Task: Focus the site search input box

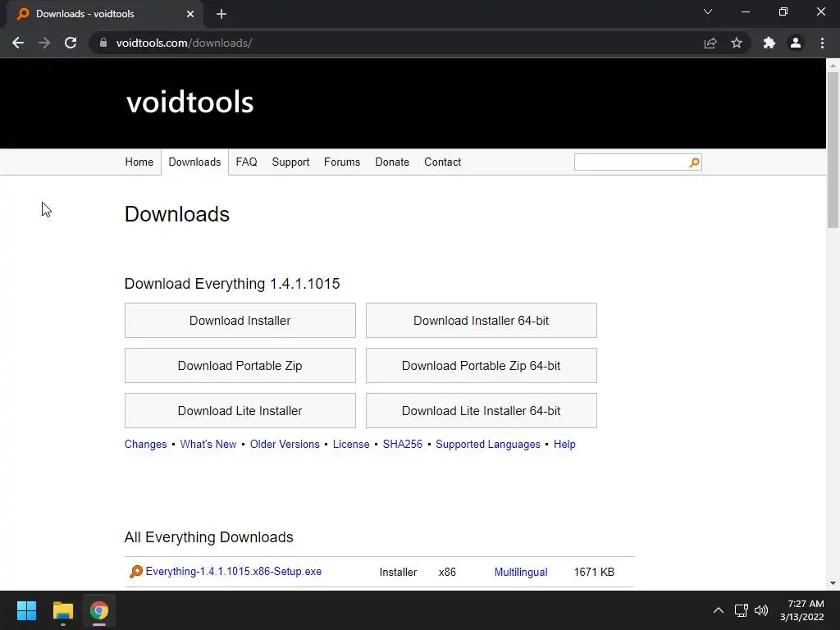Action: [631, 162]
